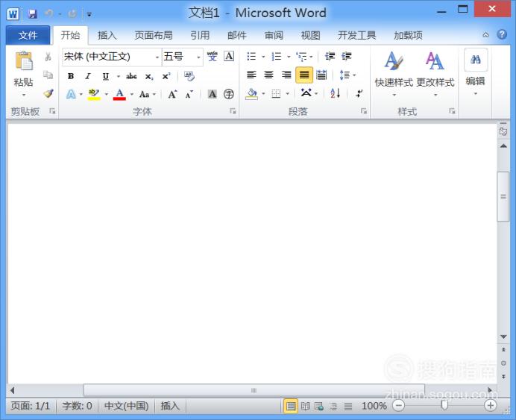Toggle bold formatting

pos(70,76)
